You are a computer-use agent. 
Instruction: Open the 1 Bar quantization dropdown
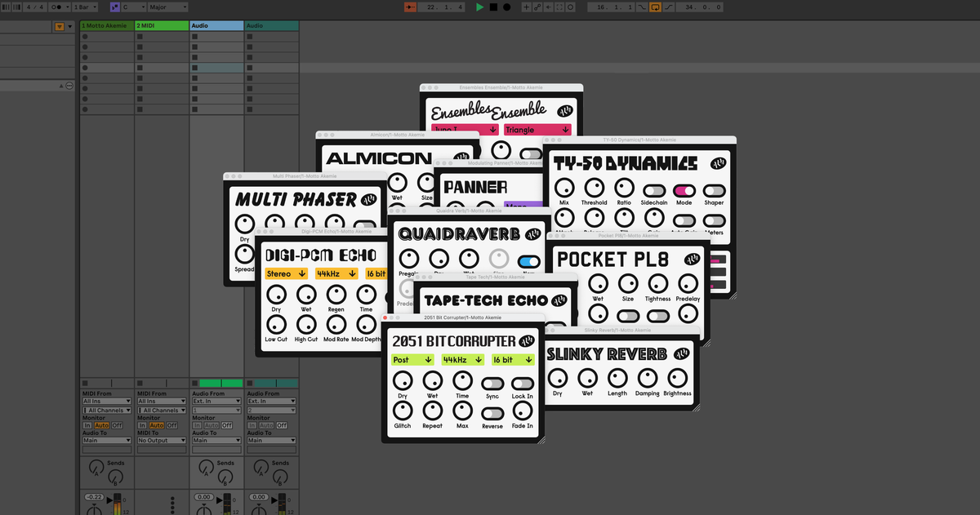click(x=85, y=7)
